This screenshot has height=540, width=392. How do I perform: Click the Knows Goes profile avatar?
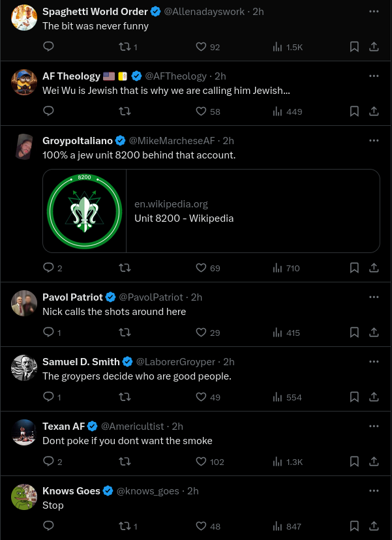point(24,496)
